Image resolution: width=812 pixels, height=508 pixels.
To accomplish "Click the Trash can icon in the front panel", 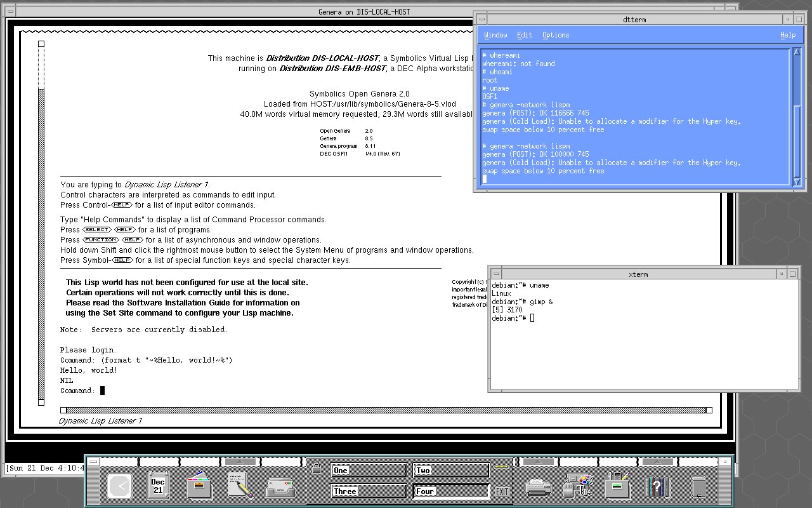I will pyautogui.click(x=698, y=488).
